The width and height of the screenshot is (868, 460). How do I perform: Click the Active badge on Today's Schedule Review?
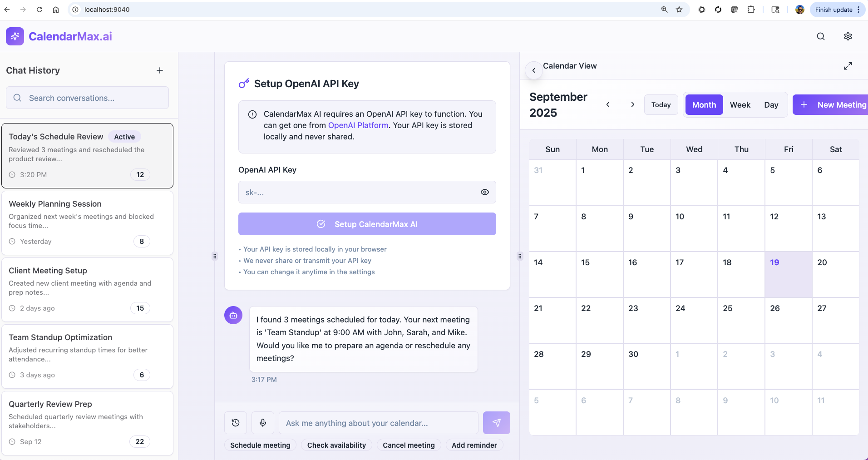tap(124, 137)
